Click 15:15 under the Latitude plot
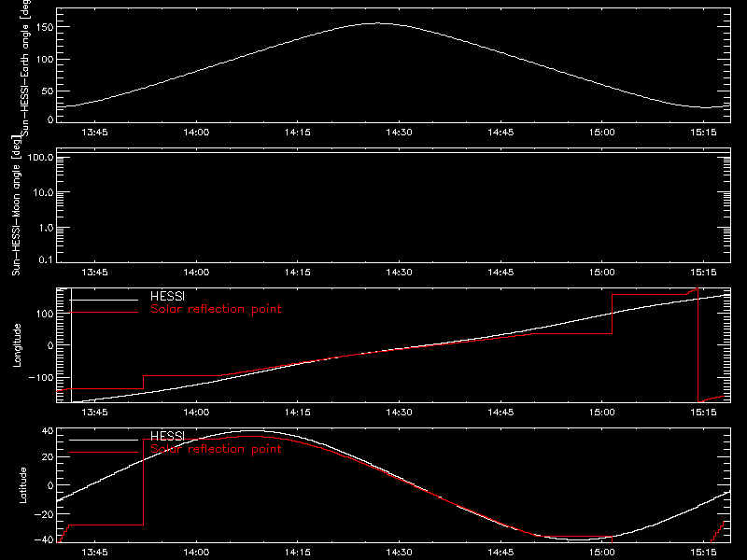The width and height of the screenshot is (747, 560). (703, 553)
